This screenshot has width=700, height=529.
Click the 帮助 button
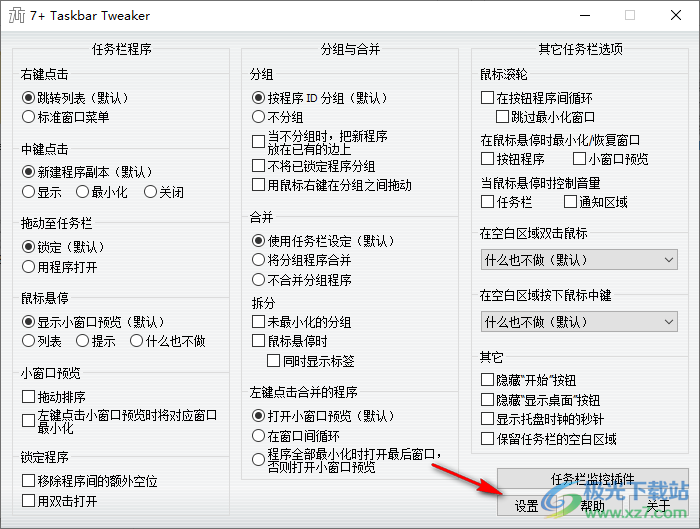(592, 506)
